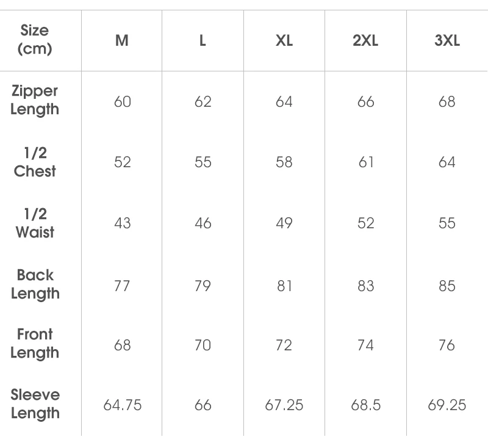Select the M size column header
This screenshot has width=488, height=448.
pyautogui.click(x=121, y=40)
